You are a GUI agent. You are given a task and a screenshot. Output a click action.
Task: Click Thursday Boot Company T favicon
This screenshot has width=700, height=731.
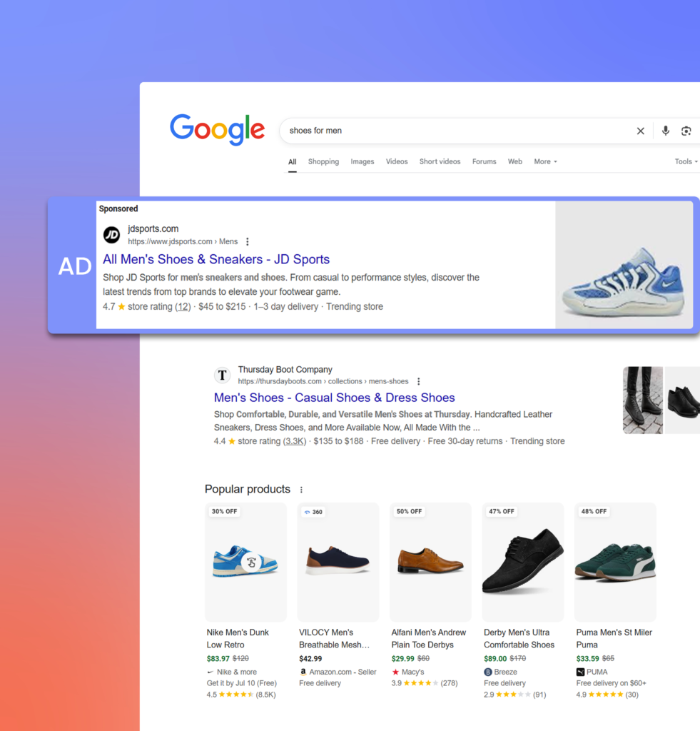coord(223,375)
